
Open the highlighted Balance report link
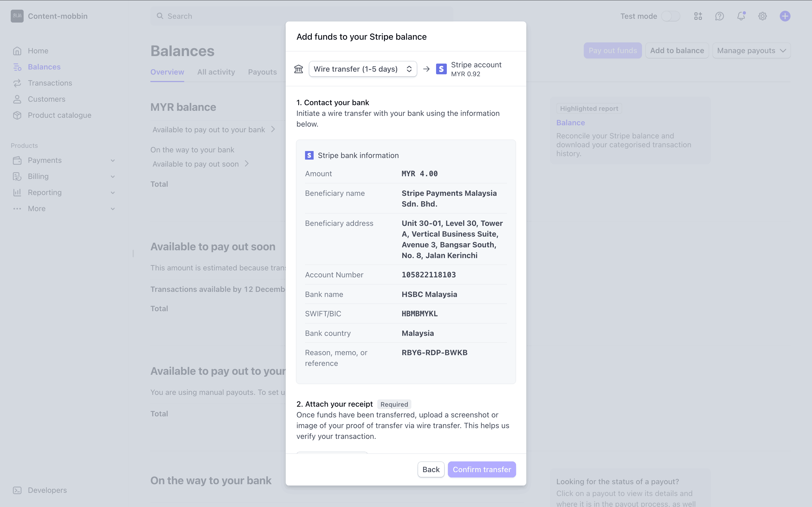coord(570,123)
